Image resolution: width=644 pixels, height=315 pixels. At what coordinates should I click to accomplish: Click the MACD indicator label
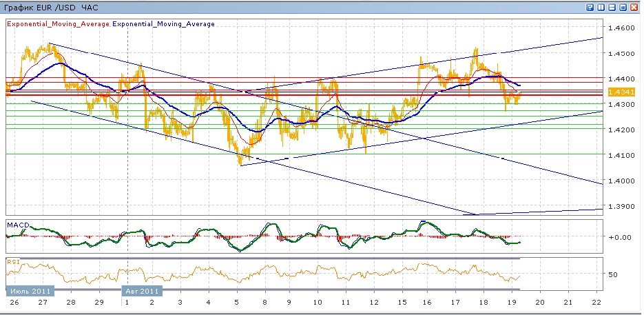click(x=17, y=224)
